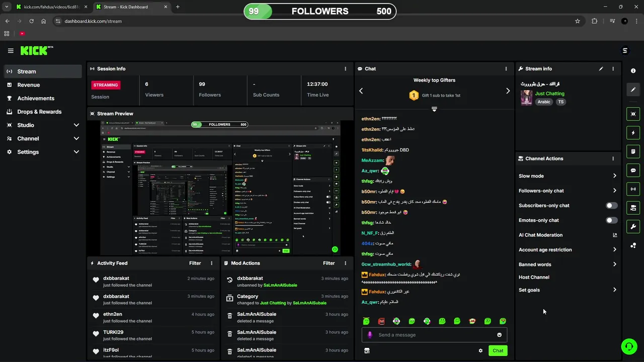Image resolution: width=644 pixels, height=362 pixels.
Task: Insert the red angry emote
Action: (381, 321)
